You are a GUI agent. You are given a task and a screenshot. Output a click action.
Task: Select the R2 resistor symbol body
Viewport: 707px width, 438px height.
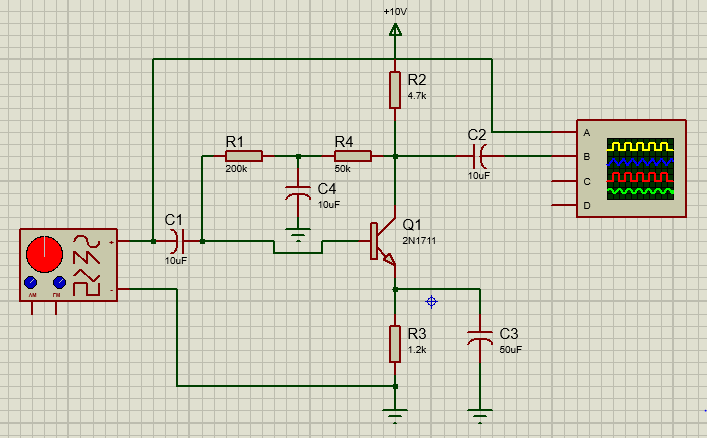[x=395, y=90]
